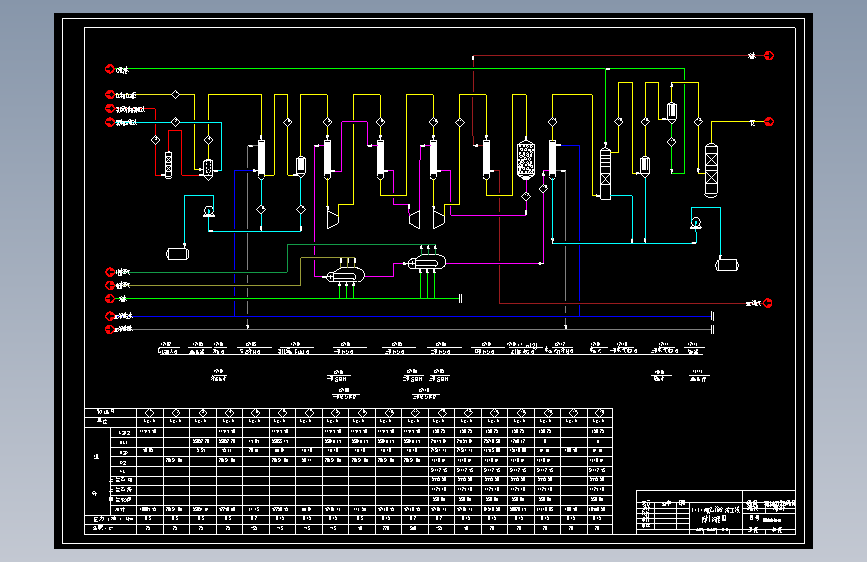The width and height of the screenshot is (867, 562).
Task: Click the pointed-bottom mixer vessel joining cyan and yellow lines
Action: tap(208, 169)
